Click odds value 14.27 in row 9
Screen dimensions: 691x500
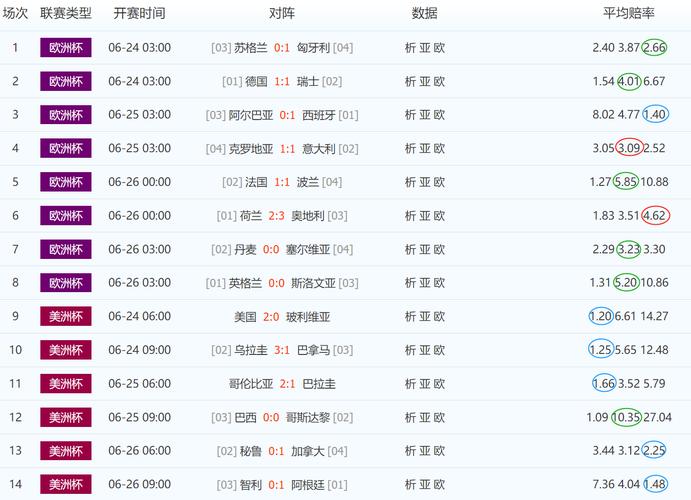pos(654,316)
